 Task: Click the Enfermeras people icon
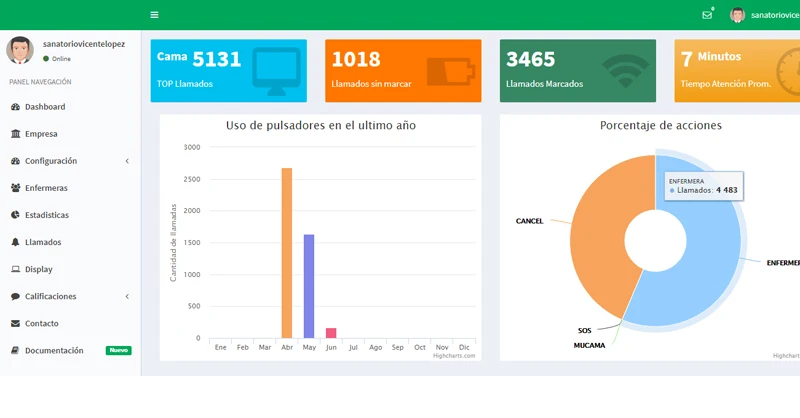click(15, 188)
